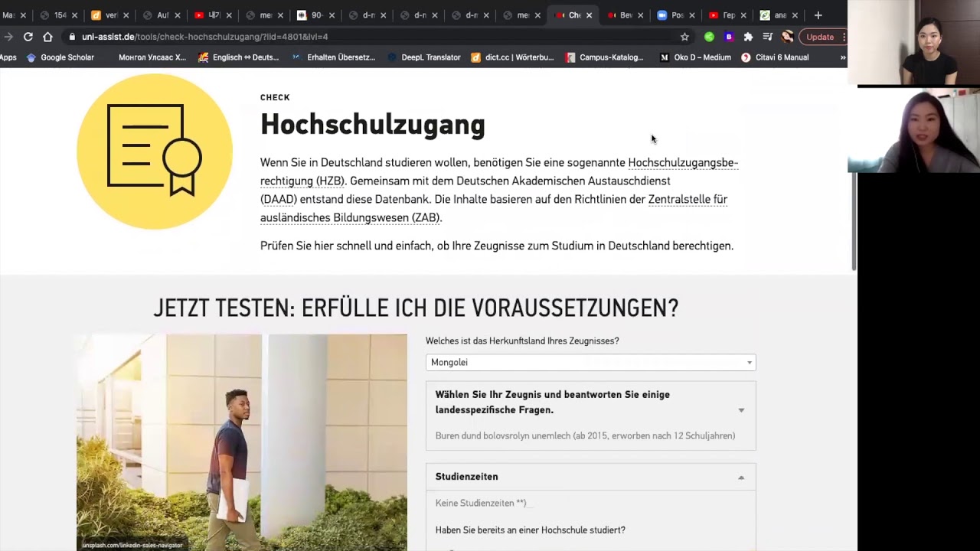Screen dimensions: 980x551
Task: Follow the Zentralstelle für ausländisches Bildungswesen link
Action: (x=494, y=208)
